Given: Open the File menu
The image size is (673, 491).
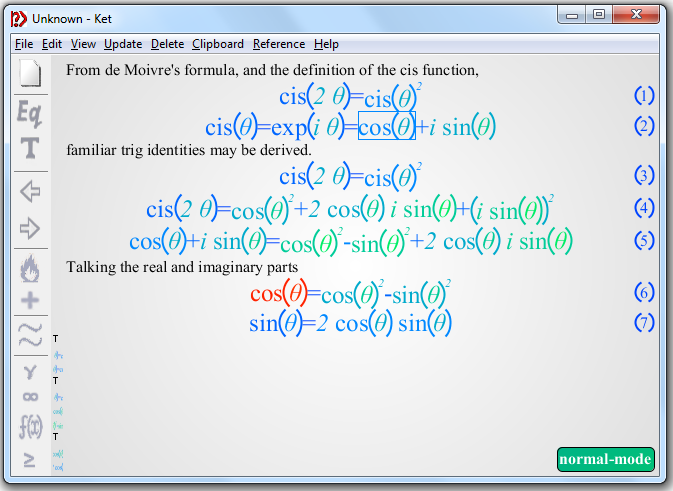Looking at the screenshot, I should [24, 44].
